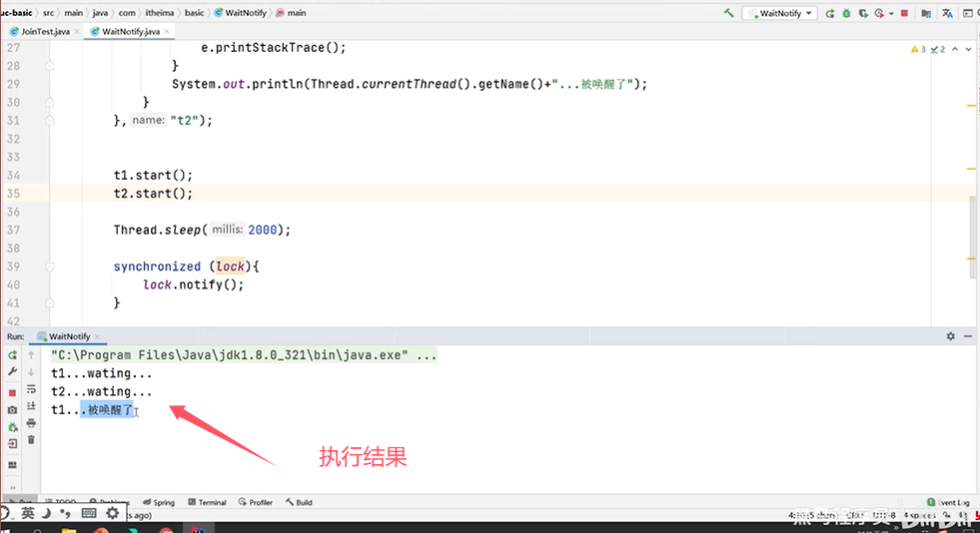Screen dimensions: 980x533
Task: Click the Print console output icon
Action: click(x=31, y=423)
